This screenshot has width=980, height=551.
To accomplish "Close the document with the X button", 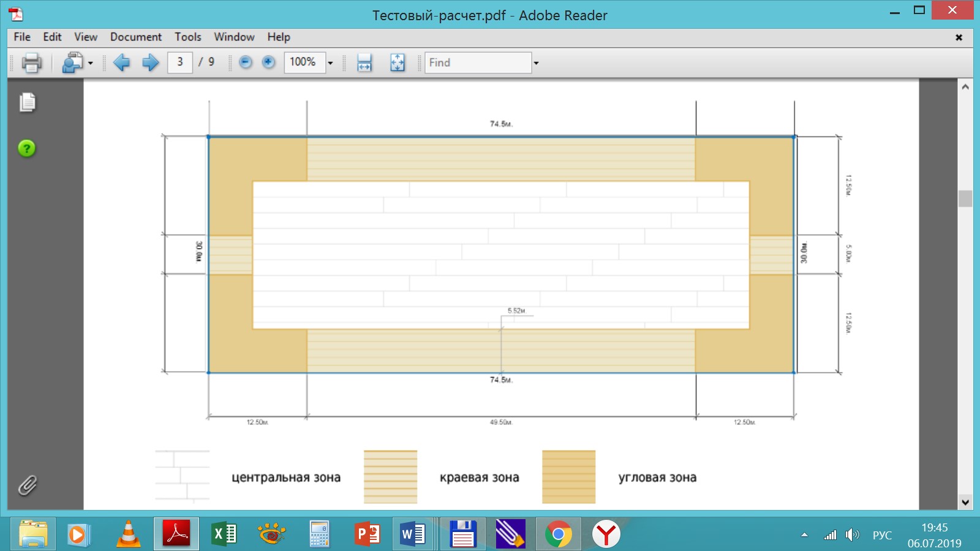I will pyautogui.click(x=959, y=37).
